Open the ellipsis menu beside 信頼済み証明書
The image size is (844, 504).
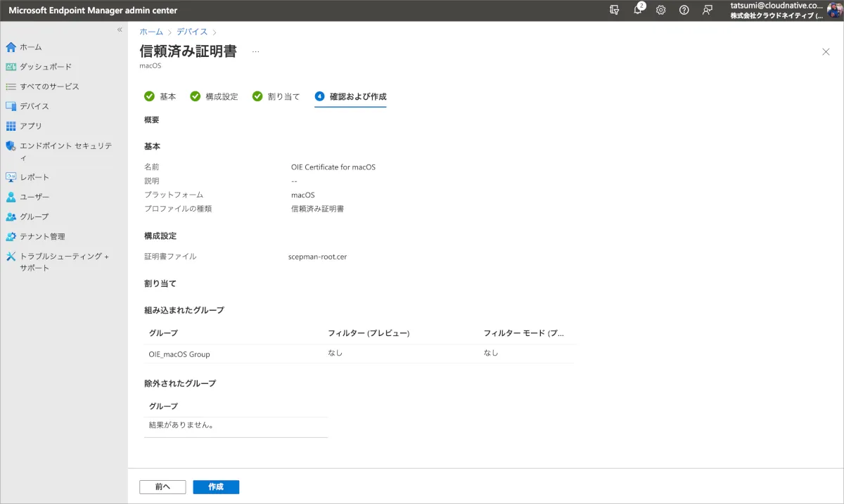point(255,52)
